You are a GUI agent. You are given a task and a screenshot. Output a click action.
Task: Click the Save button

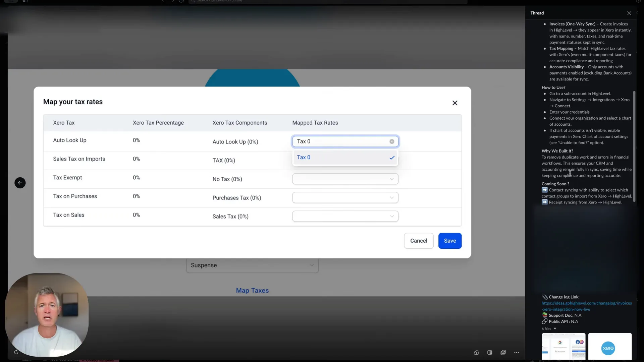click(x=450, y=241)
